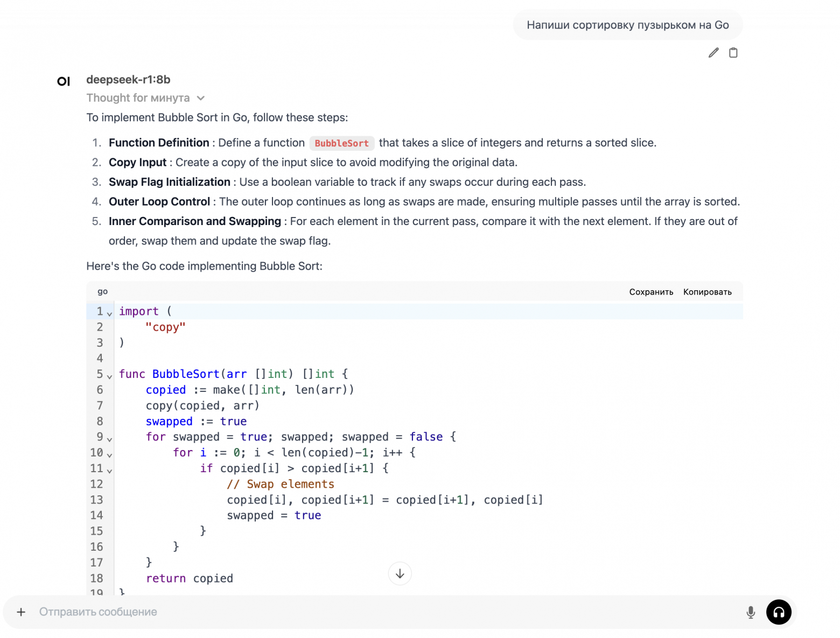Viewport: 840px width, 638px height.
Task: Click the OI model avatar icon
Action: pos(64,81)
